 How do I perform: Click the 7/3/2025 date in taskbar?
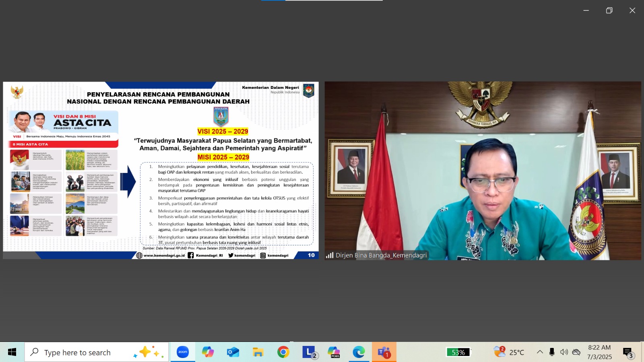click(x=599, y=357)
